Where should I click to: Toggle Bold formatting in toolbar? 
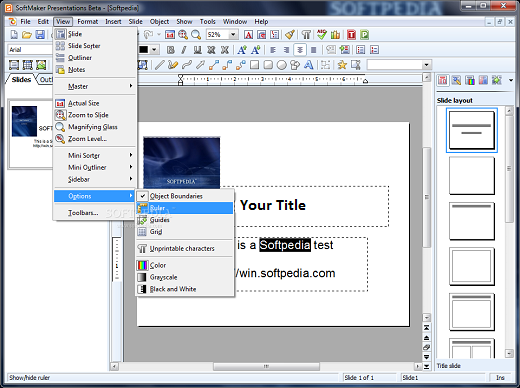pyautogui.click(x=171, y=50)
